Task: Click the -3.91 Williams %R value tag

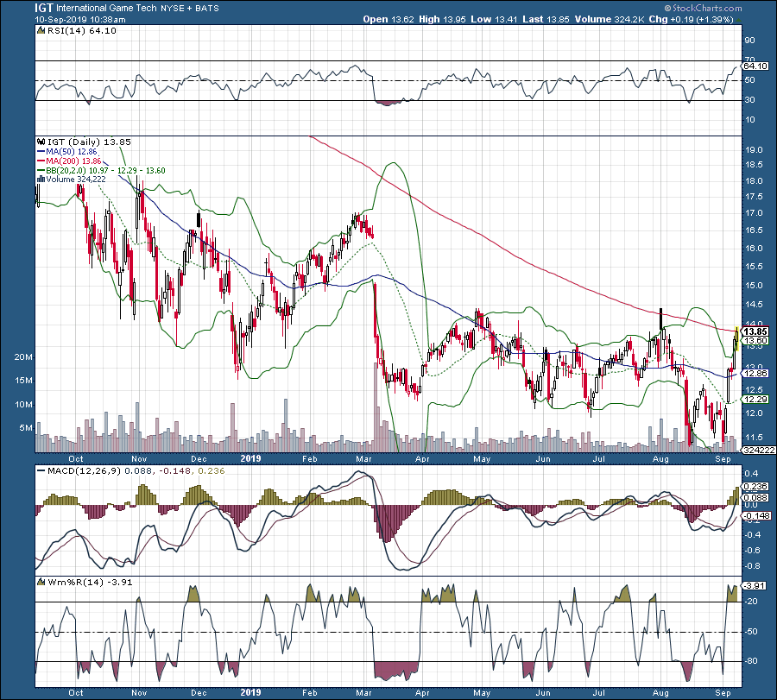Action: tap(755, 585)
